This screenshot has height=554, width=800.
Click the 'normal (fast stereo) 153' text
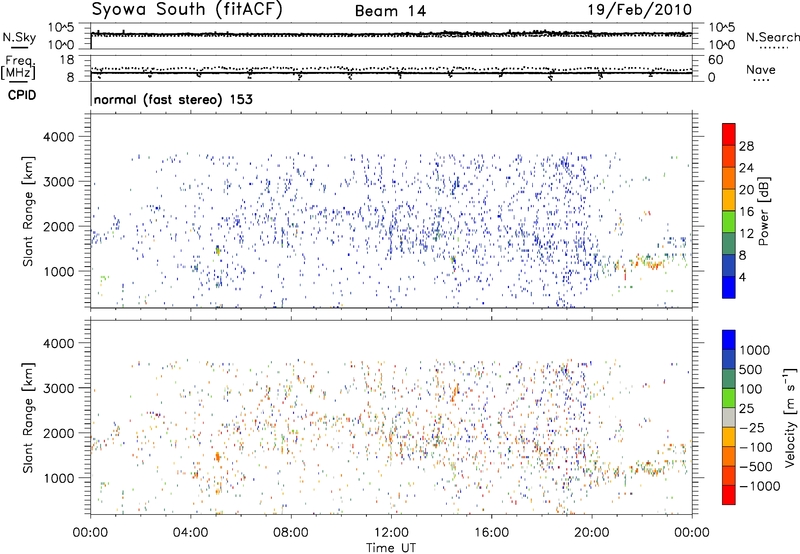pyautogui.click(x=173, y=99)
